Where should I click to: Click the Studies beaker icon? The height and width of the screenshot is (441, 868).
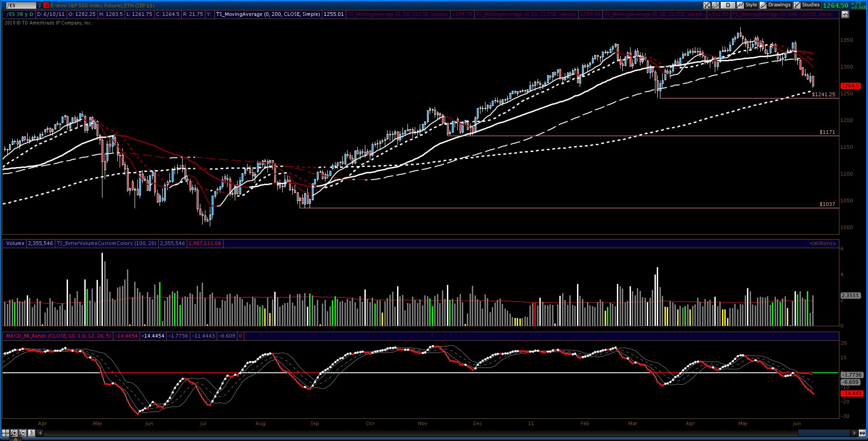[797, 5]
